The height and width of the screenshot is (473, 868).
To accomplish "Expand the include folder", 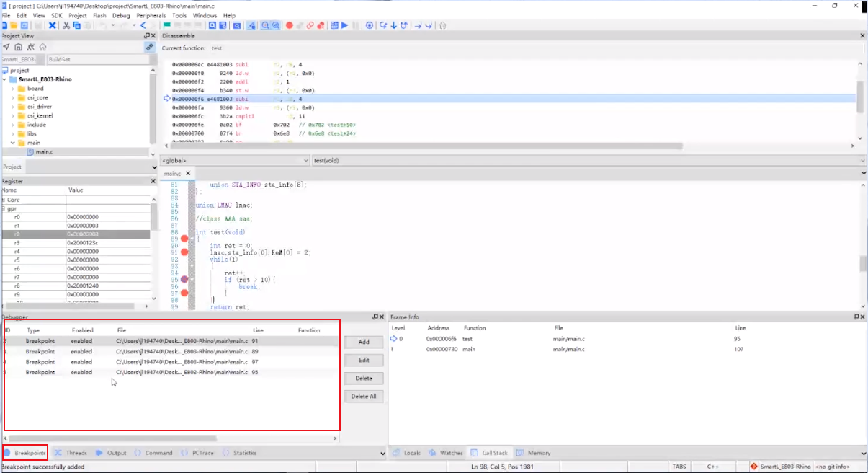I will [x=13, y=125].
